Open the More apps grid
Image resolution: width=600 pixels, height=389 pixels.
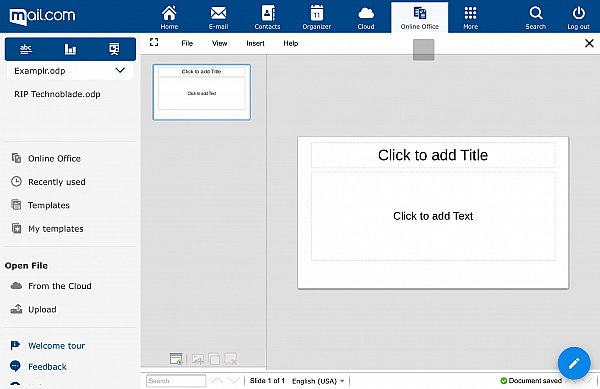pyautogui.click(x=470, y=17)
